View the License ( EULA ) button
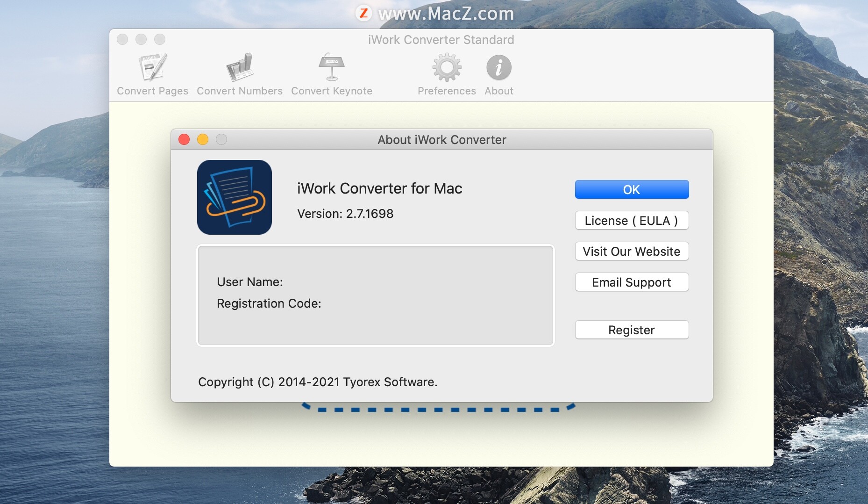The image size is (868, 504). tap(632, 220)
